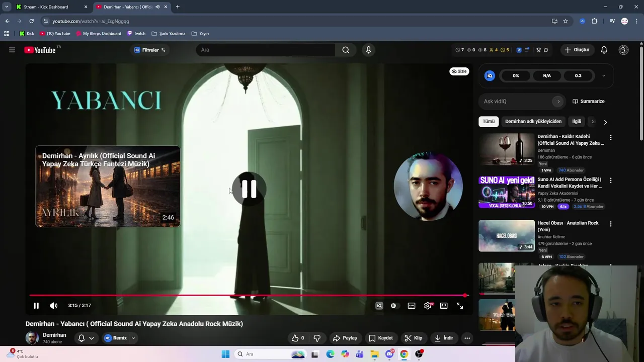This screenshot has height=362, width=644.
Task: Click the vidIQ logo in score panel
Action: point(490,75)
